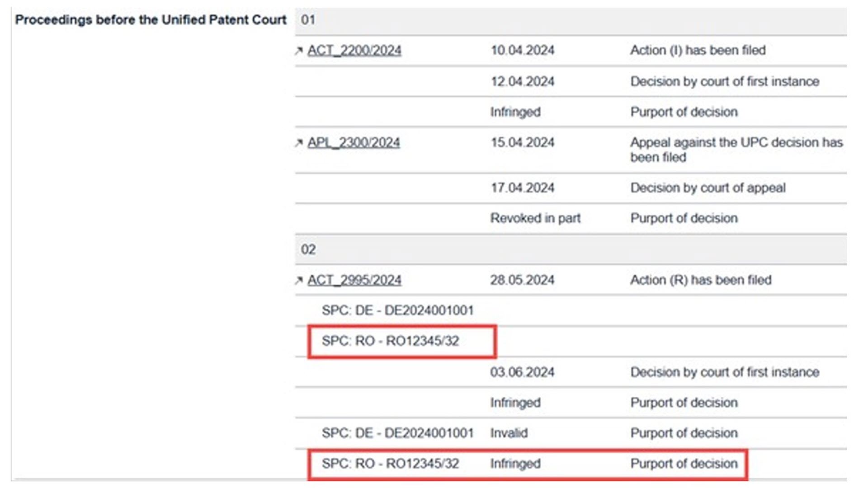
Task: Select the Action (R) has been filed text
Action: 700,280
